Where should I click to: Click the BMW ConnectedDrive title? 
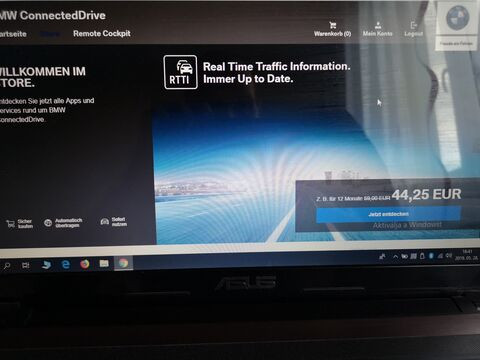(x=53, y=15)
